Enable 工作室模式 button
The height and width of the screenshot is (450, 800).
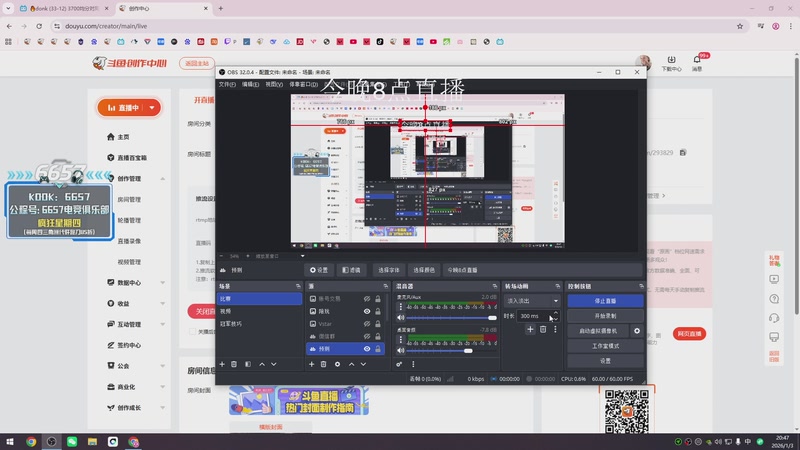(x=605, y=346)
